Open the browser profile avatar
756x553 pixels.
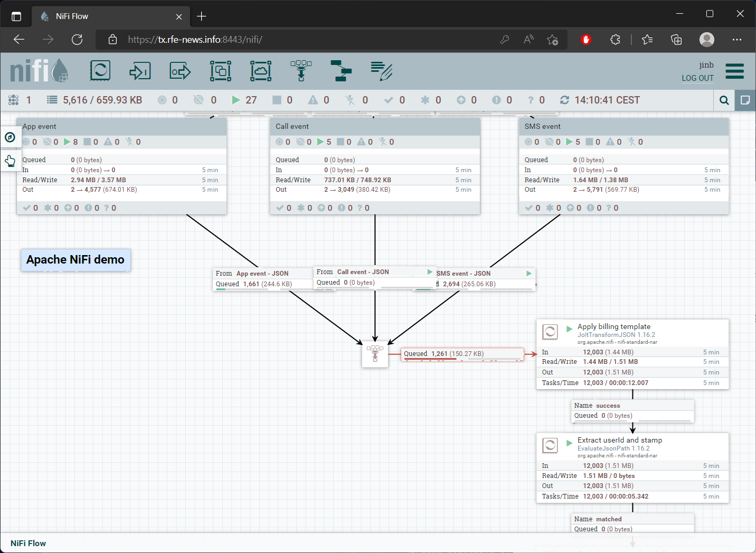(x=707, y=40)
